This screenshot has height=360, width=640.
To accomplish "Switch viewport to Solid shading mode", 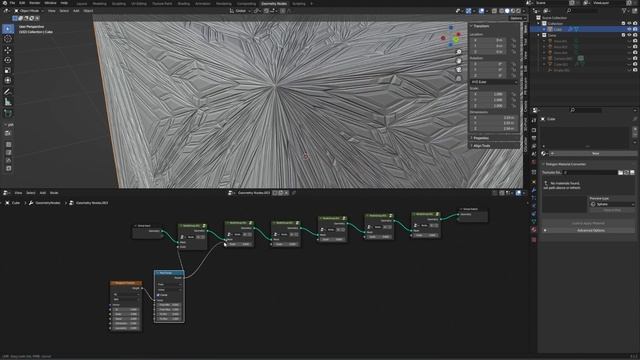I will pos(507,11).
